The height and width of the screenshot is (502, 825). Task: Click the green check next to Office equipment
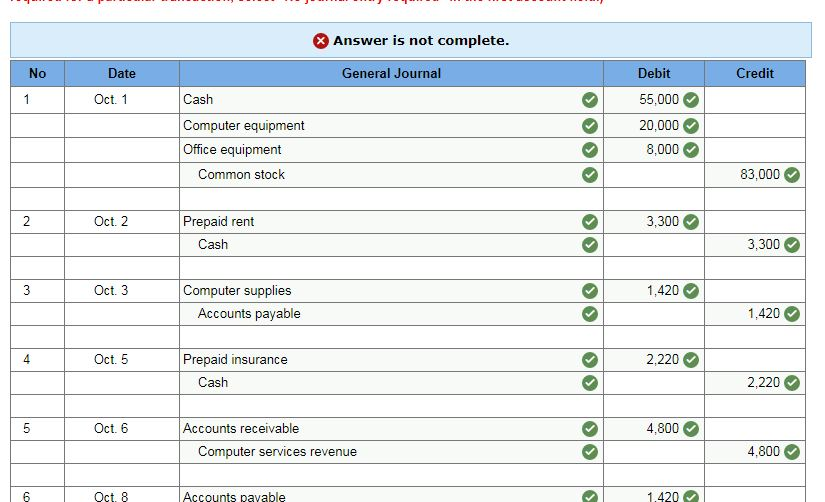click(x=590, y=150)
